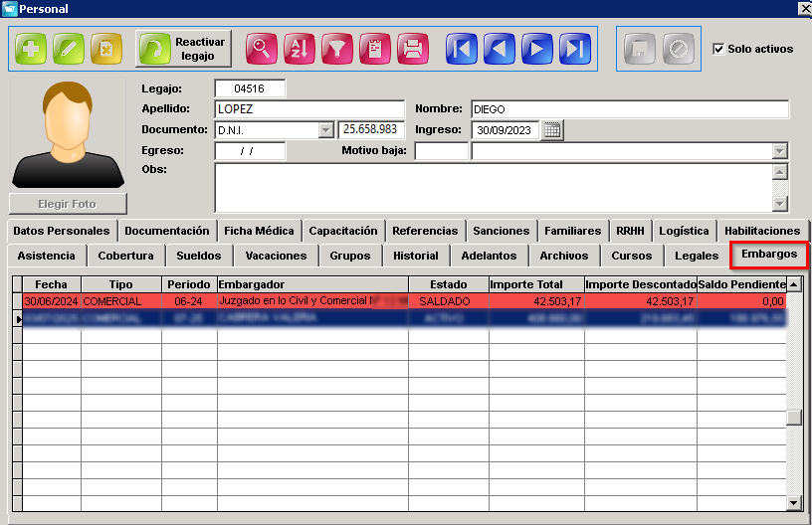Click the red printer icon

click(x=413, y=49)
